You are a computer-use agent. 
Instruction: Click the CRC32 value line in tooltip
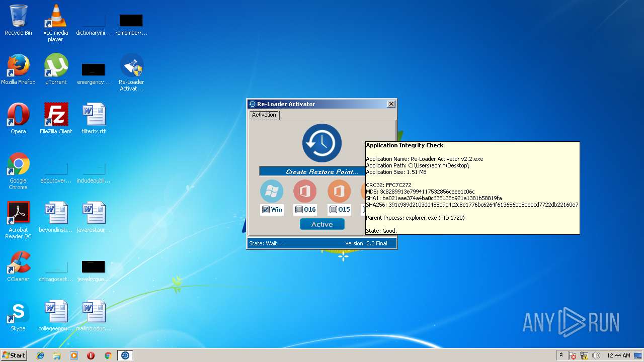click(388, 185)
